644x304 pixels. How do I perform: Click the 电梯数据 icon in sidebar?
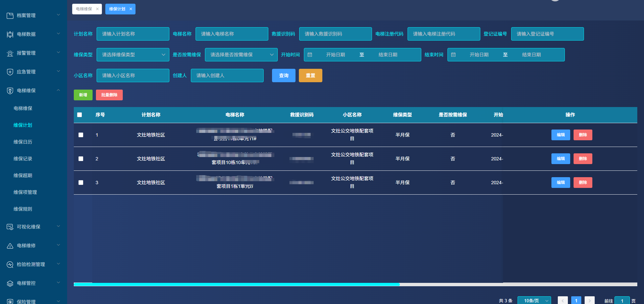(10, 34)
